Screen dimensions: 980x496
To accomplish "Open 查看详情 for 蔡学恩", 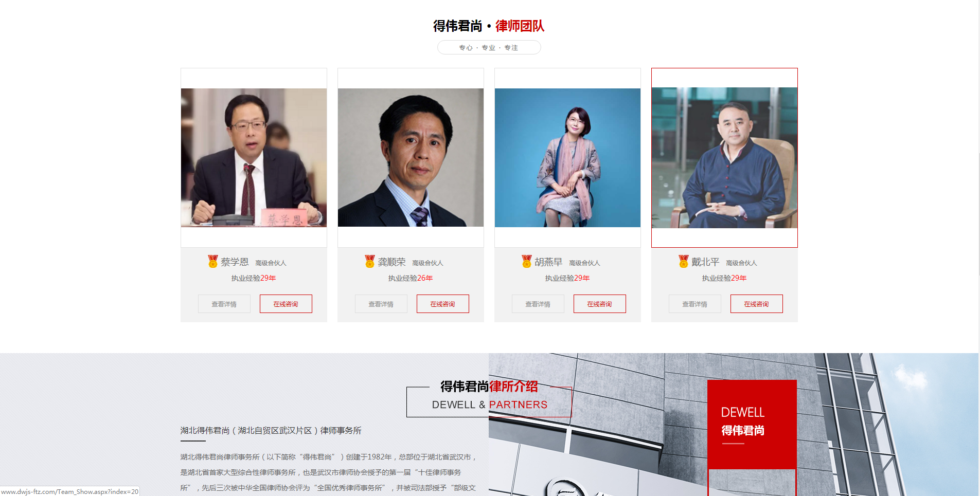I will pos(224,304).
